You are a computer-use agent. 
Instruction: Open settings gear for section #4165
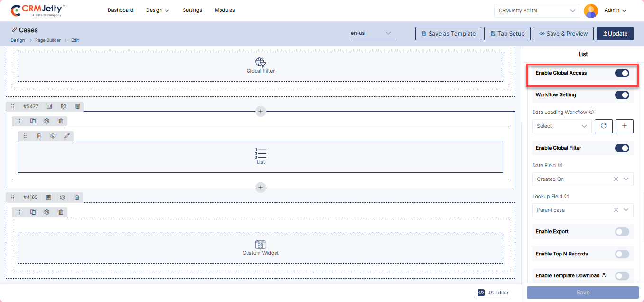(x=63, y=197)
